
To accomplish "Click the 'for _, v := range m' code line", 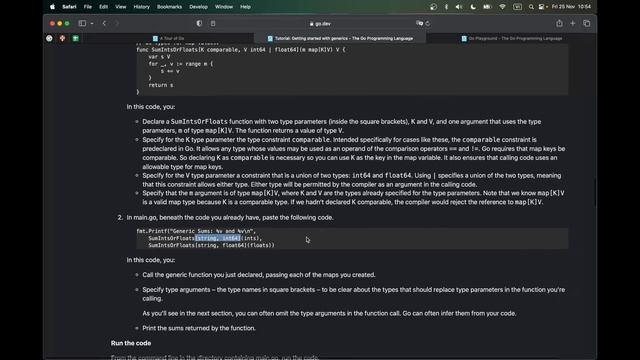I will 180,64.
